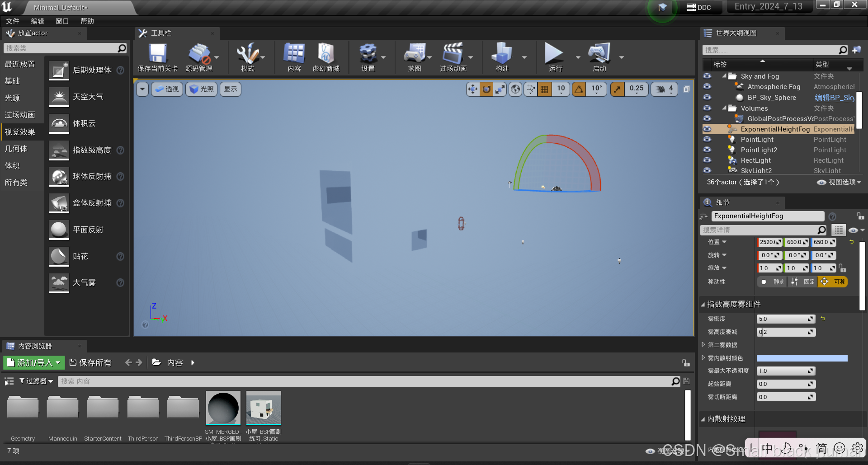This screenshot has height=465, width=868.
Task: Click the Add/Import (添加/导入) button
Action: 34,362
